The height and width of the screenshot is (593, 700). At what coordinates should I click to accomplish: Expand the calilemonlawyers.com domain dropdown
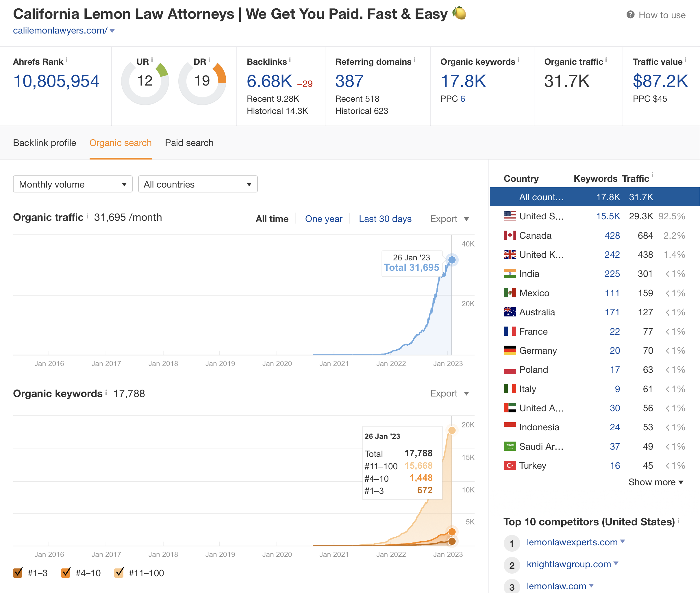click(x=112, y=31)
